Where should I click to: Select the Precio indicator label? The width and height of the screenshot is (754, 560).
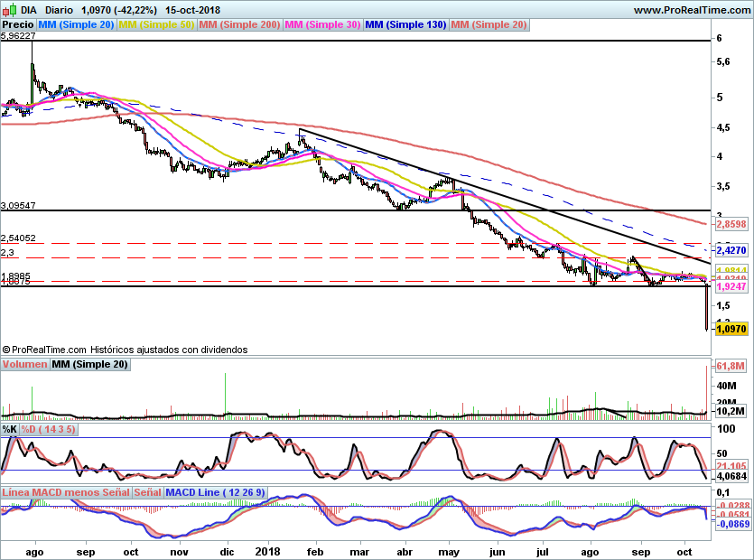pyautogui.click(x=18, y=24)
